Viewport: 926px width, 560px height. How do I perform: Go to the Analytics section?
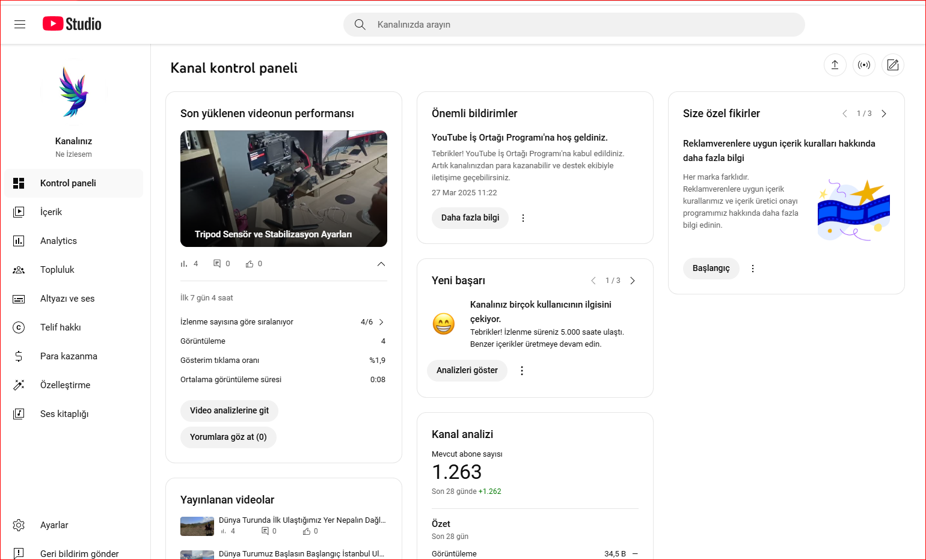tap(75, 241)
